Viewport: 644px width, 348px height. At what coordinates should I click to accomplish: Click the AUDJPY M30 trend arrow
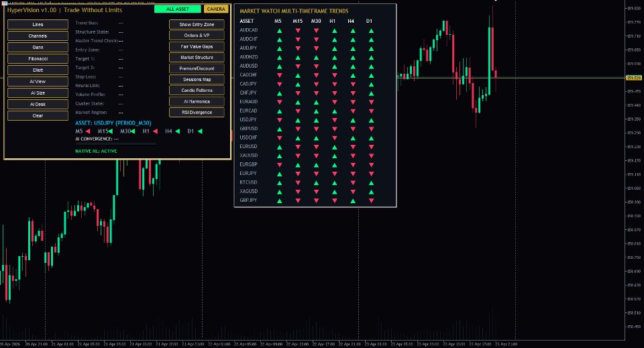click(x=316, y=48)
